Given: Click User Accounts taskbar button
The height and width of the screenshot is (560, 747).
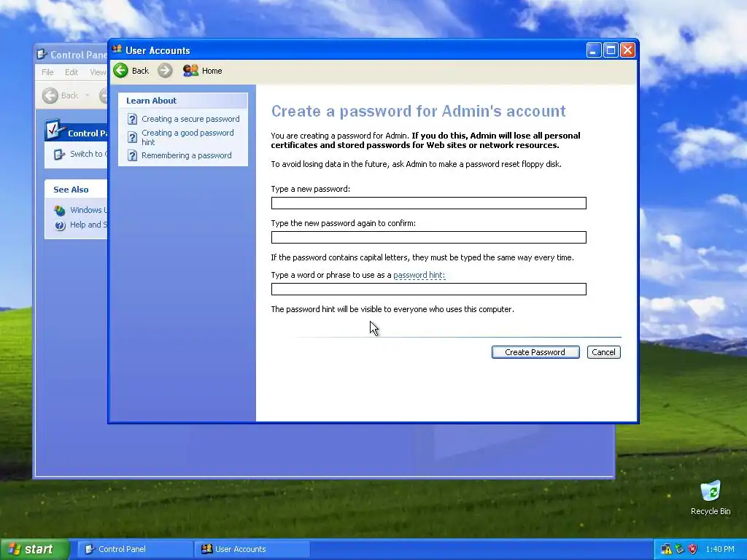Looking at the screenshot, I should (252, 549).
